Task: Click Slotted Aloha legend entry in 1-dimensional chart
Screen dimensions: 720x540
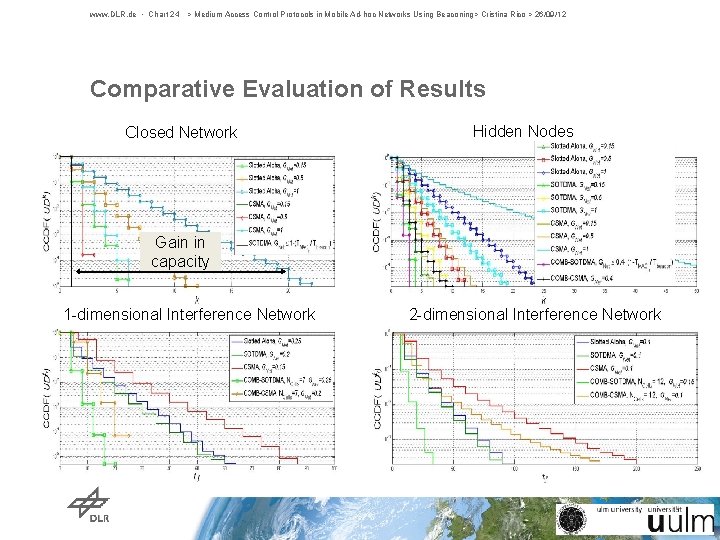Action: (x=266, y=341)
